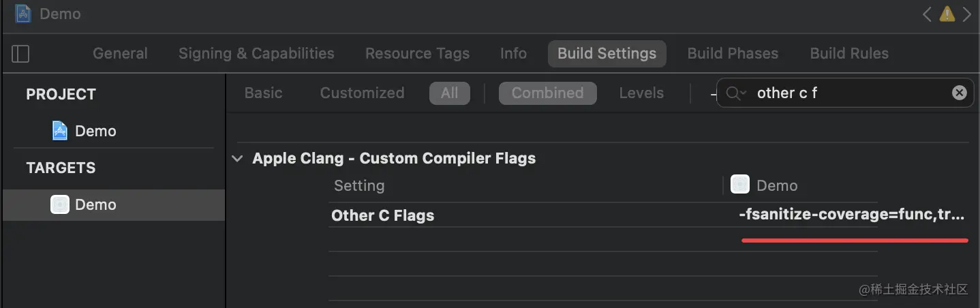Click the Demo project file icon in title bar
Screen dimensions: 980x308
22,14
